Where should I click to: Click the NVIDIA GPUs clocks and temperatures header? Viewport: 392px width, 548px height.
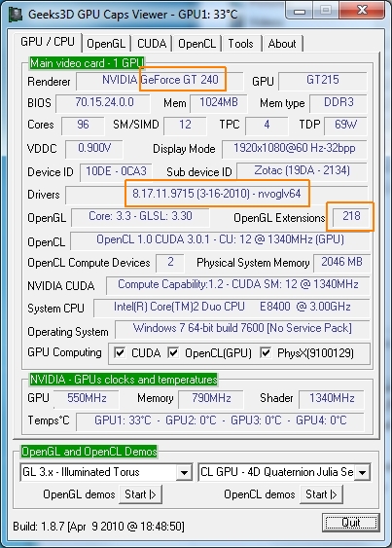pyautogui.click(x=124, y=380)
